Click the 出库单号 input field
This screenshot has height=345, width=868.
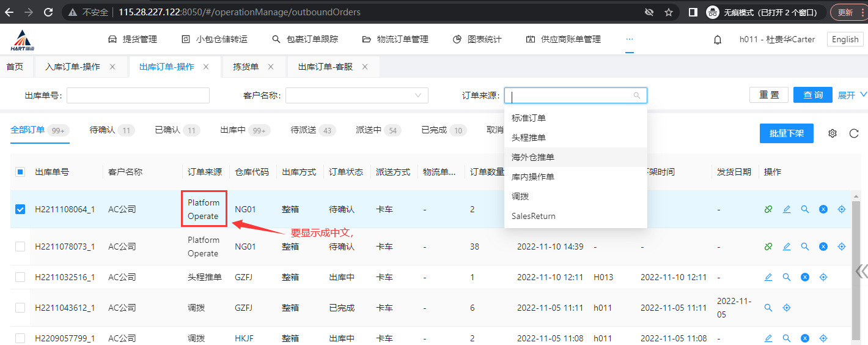[x=138, y=95]
